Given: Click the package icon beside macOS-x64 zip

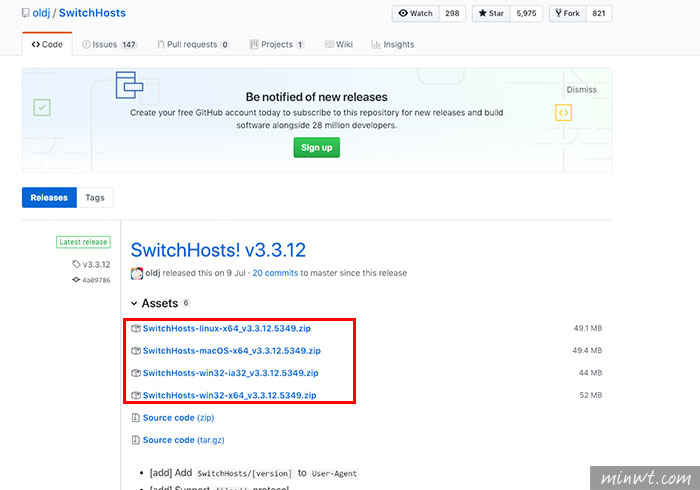Looking at the screenshot, I should pos(136,351).
